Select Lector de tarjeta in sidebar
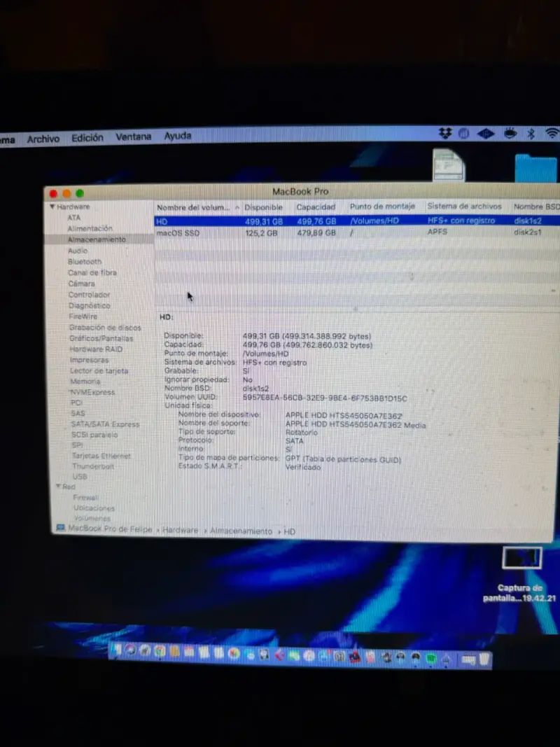 (99, 370)
